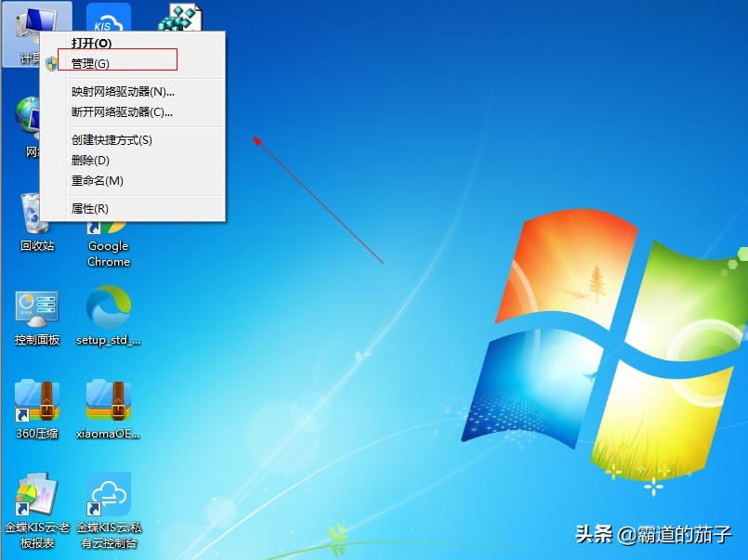Select 打开(O) from the context menu
This screenshot has height=560, width=748.
[93, 42]
